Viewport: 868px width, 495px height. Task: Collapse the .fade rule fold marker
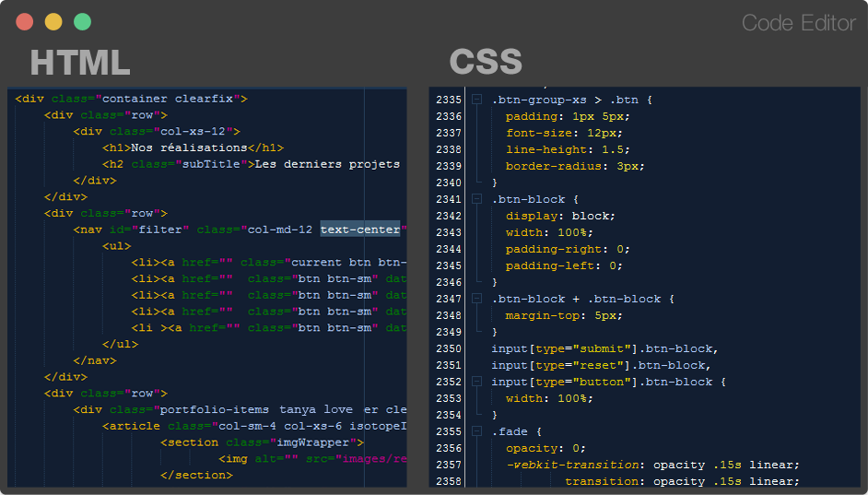(476, 431)
